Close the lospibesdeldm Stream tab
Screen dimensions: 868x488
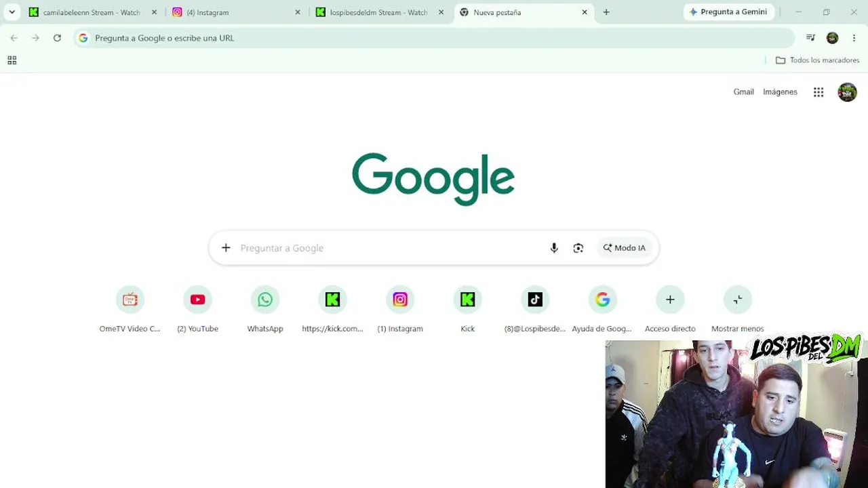pyautogui.click(x=441, y=12)
